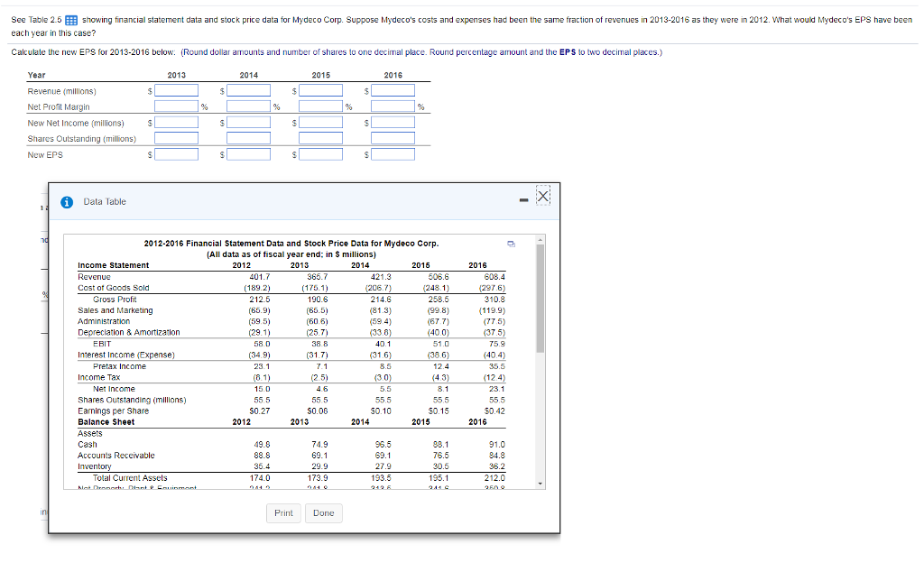924x572 pixels.
Task: Close the Data Table dialog
Action: 542,195
